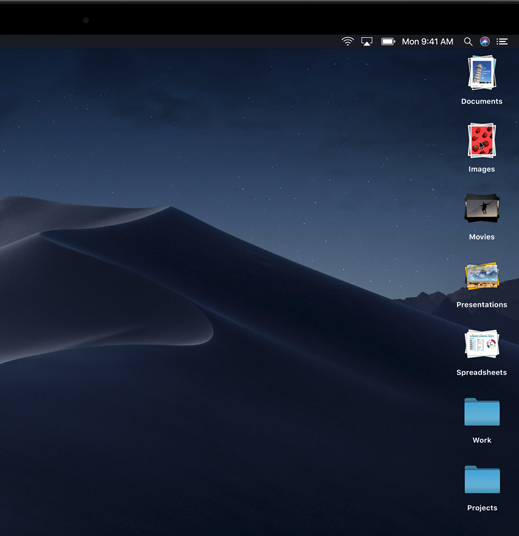519x536 pixels.
Task: Click the Work folder name
Action: 482,440
